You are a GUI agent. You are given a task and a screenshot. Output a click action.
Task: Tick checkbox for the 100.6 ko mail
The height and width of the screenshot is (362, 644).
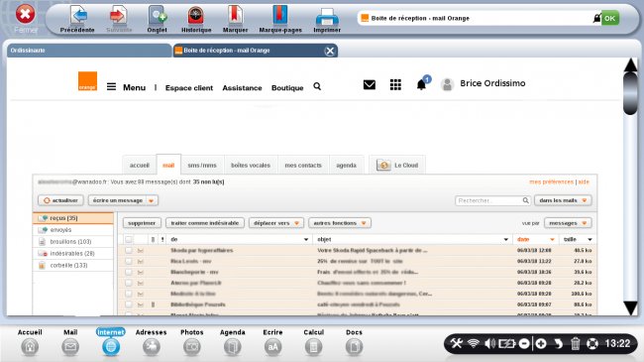click(x=129, y=294)
